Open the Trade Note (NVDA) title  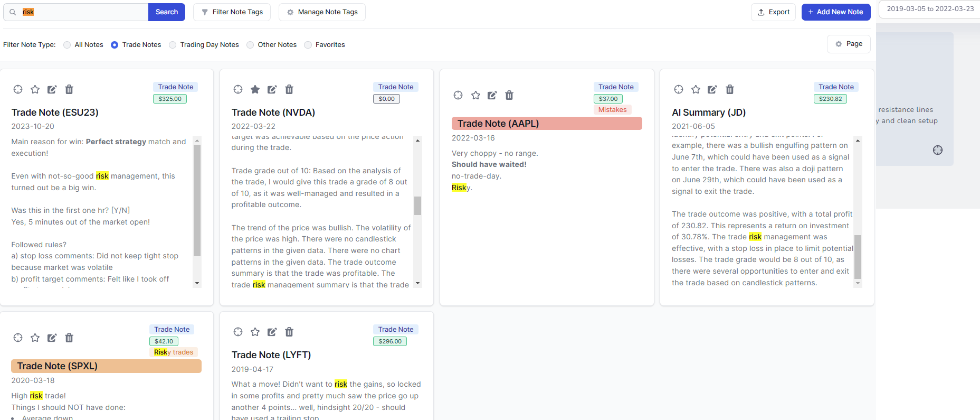pyautogui.click(x=273, y=113)
